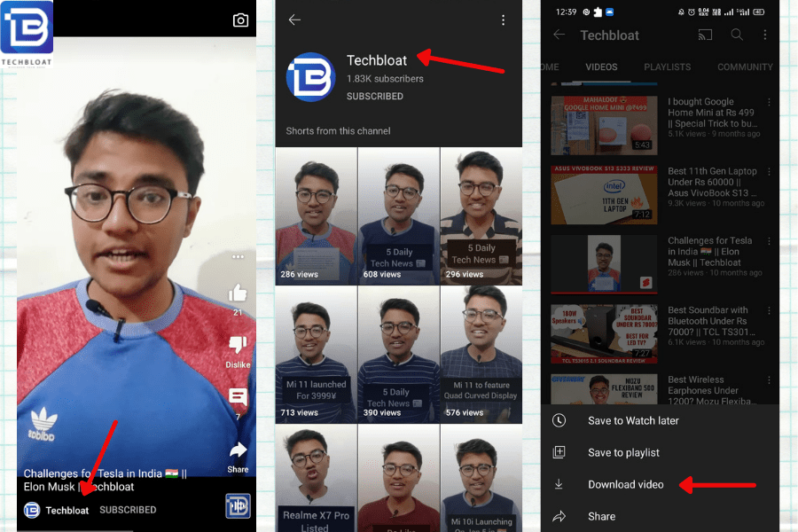Open Realme X7 Pro Listed Short
This screenshot has height=532, width=798.
(316, 479)
